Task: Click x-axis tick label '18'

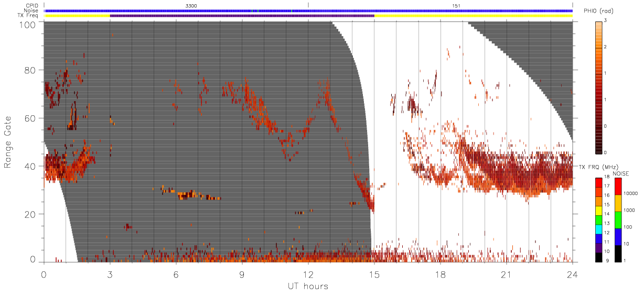Action: 440,274
